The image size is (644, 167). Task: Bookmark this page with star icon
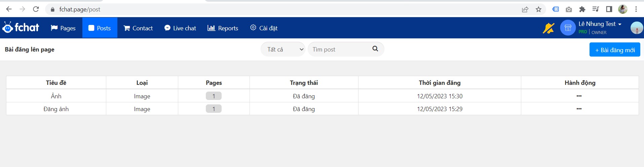coord(538,9)
